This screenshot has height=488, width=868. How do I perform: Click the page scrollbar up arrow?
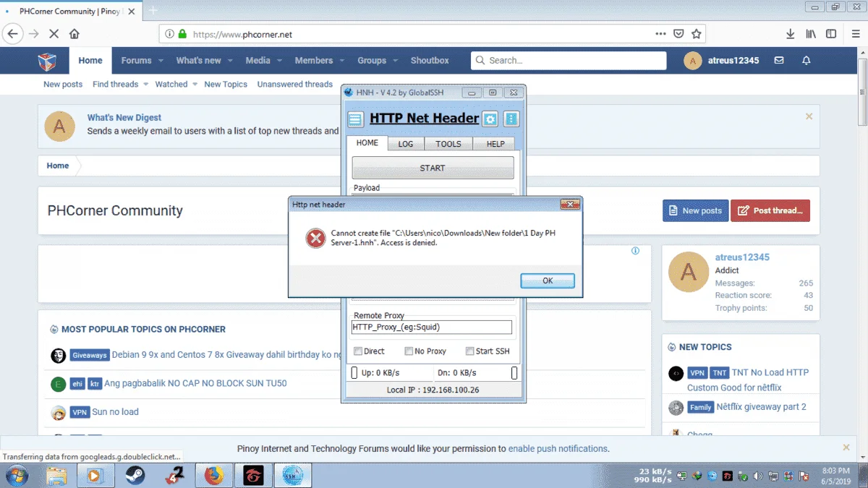tap(862, 53)
